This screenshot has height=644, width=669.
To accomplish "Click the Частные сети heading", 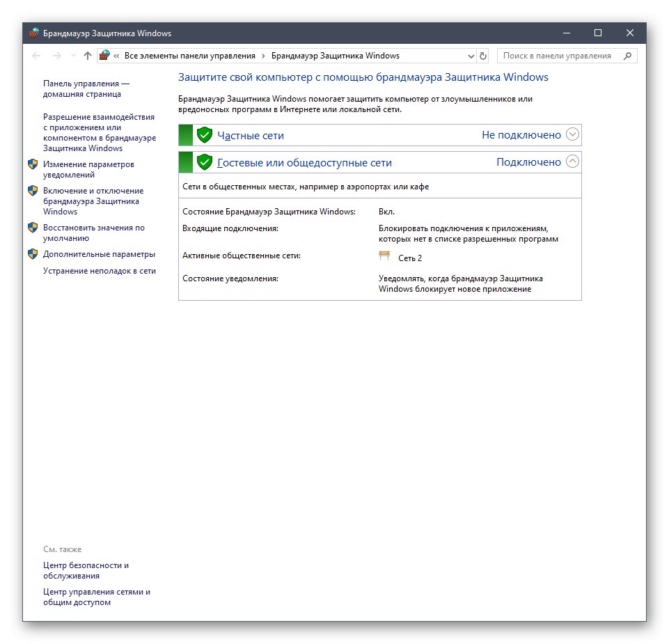I will click(x=251, y=136).
